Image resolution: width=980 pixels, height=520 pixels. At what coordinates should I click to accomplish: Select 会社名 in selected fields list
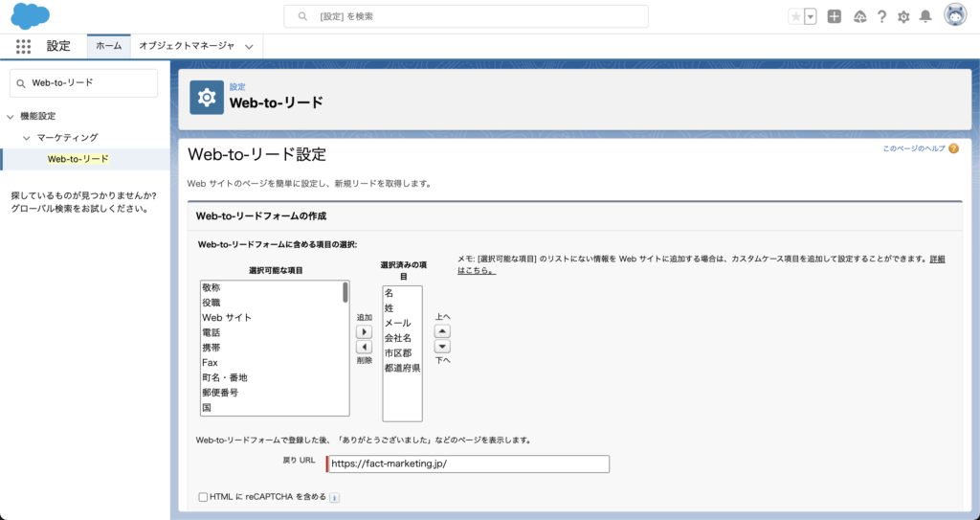pos(402,339)
